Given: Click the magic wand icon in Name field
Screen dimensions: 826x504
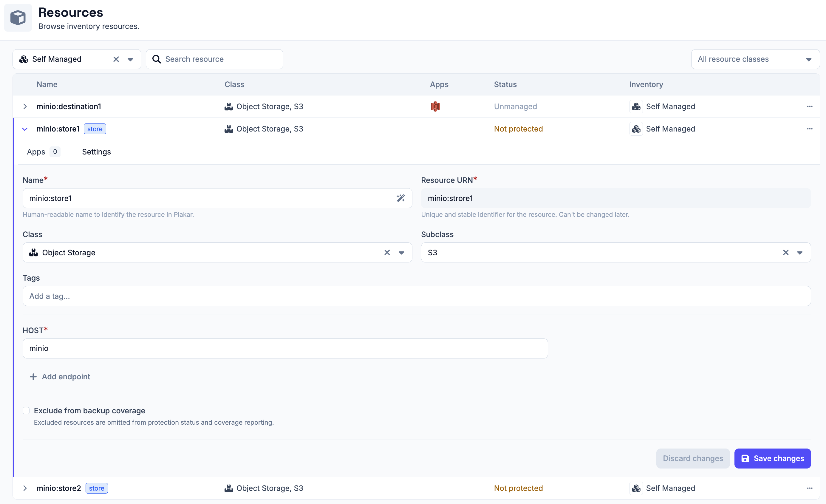Looking at the screenshot, I should coord(400,198).
